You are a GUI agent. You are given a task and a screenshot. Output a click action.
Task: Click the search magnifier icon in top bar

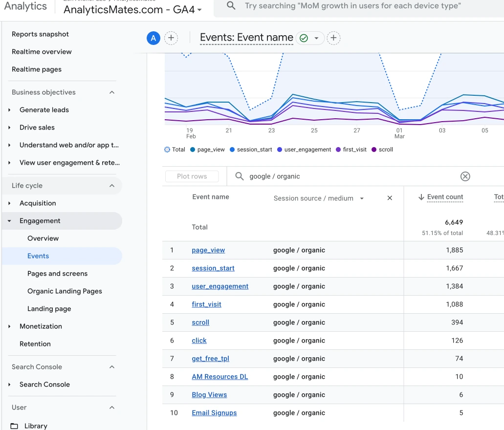[x=231, y=5]
